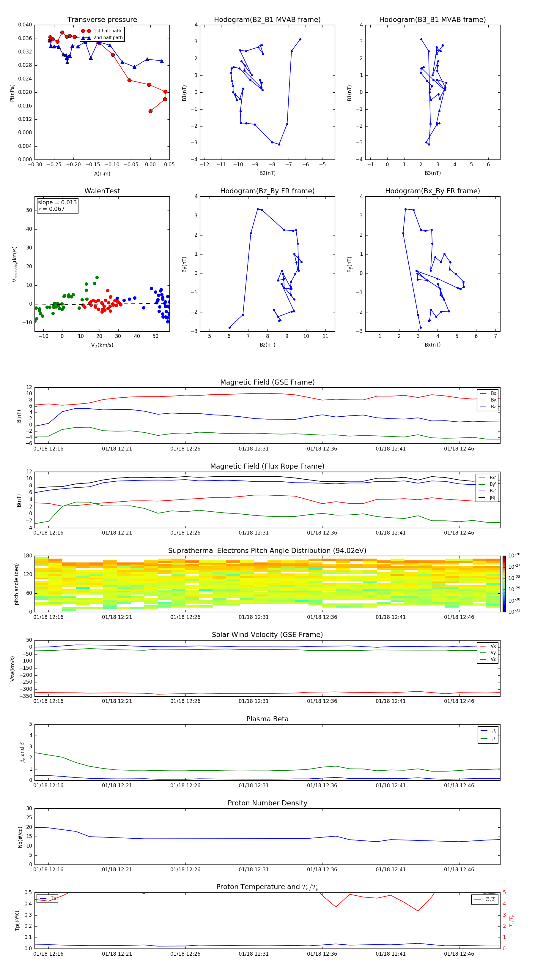Click '01/18 12:21' tick under Solar Wind Velocity
The image size is (535, 980).
[x=117, y=701]
